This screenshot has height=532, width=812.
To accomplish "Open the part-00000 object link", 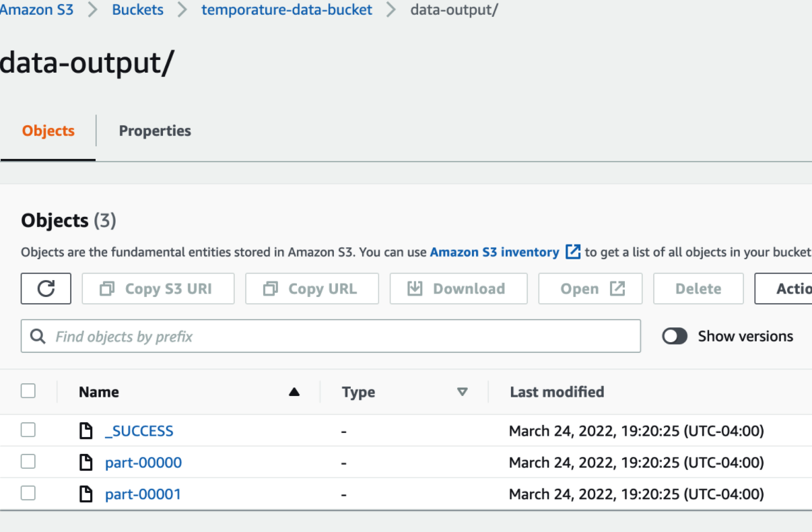I will [x=143, y=463].
